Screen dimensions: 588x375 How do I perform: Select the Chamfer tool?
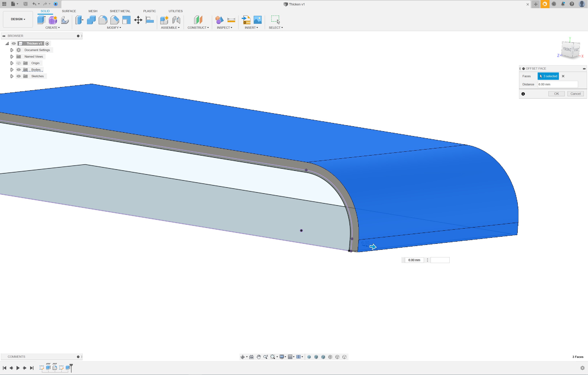click(115, 20)
